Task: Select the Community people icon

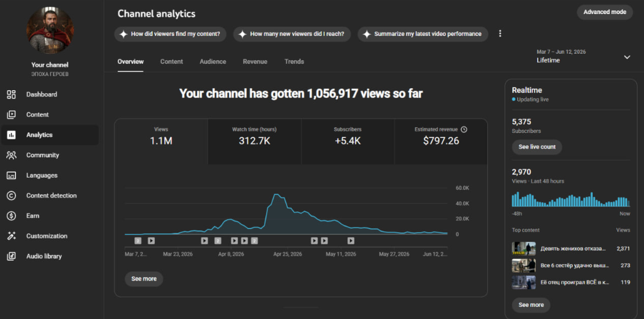Action: pyautogui.click(x=11, y=155)
